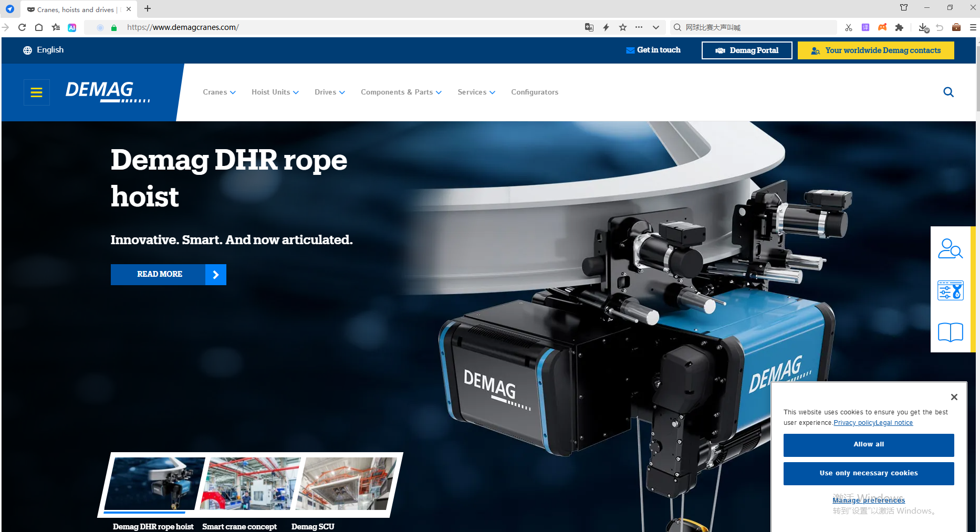Switch language via English selector

pos(44,50)
